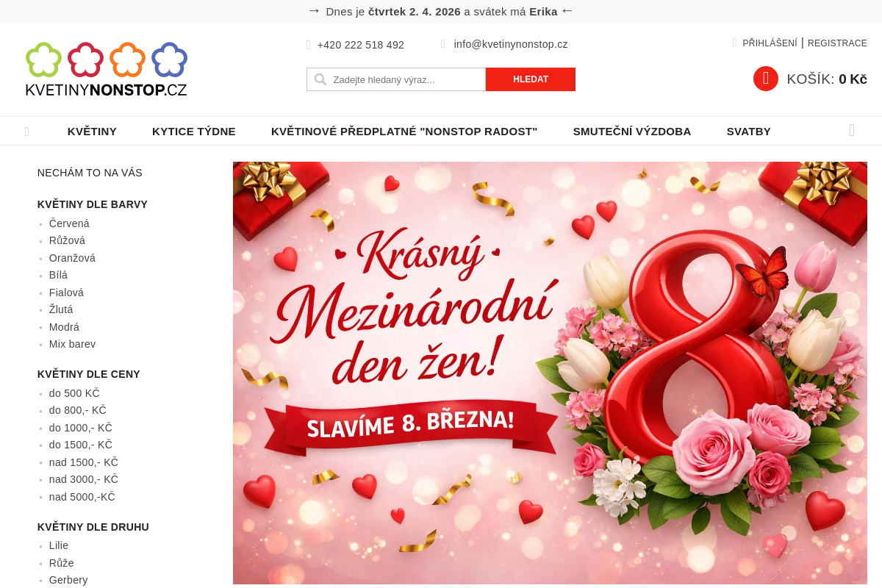Click the magnifier icon in search box
The width and height of the screenshot is (882, 588).
[320, 79]
